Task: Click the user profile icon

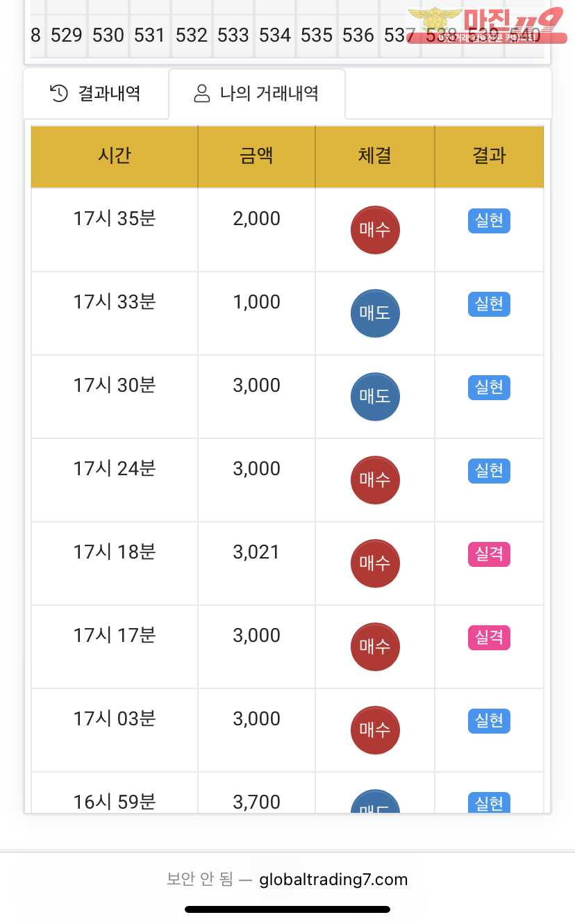Action: (x=202, y=93)
